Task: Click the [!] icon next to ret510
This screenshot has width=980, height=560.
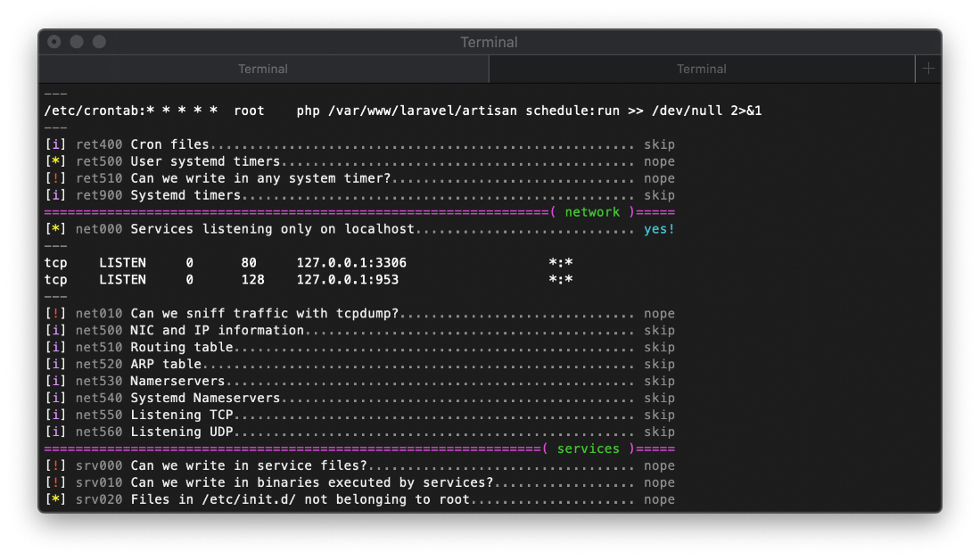Action: [55, 177]
